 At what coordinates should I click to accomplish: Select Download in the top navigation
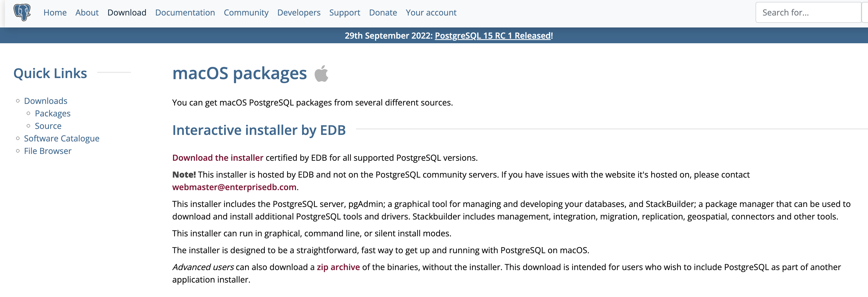coord(127,13)
